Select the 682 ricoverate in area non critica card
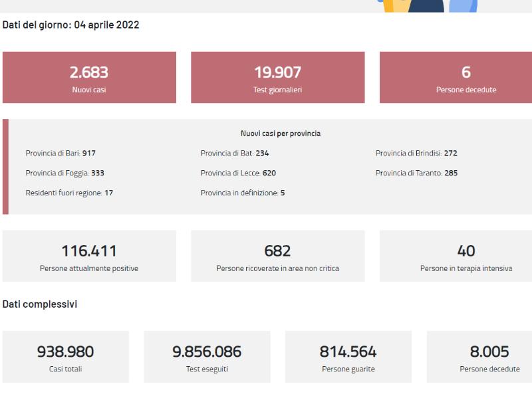Screen dimensions: 532x398 (x=278, y=256)
